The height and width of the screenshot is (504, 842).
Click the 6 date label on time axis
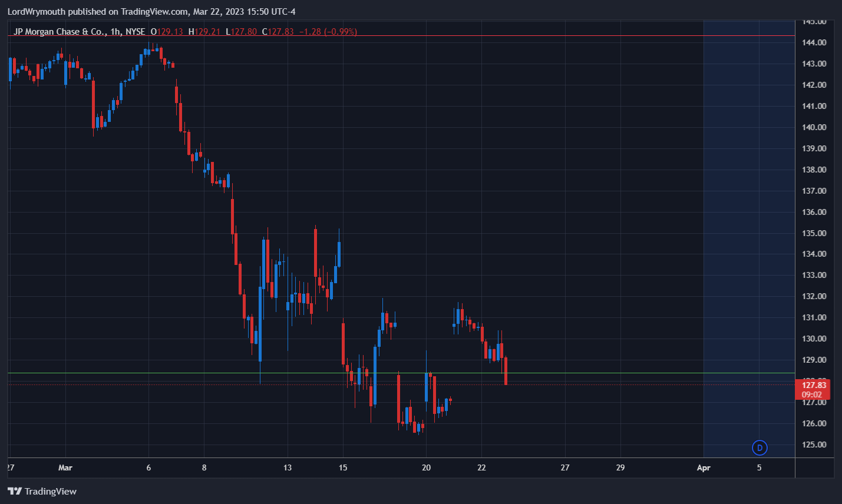pos(148,467)
